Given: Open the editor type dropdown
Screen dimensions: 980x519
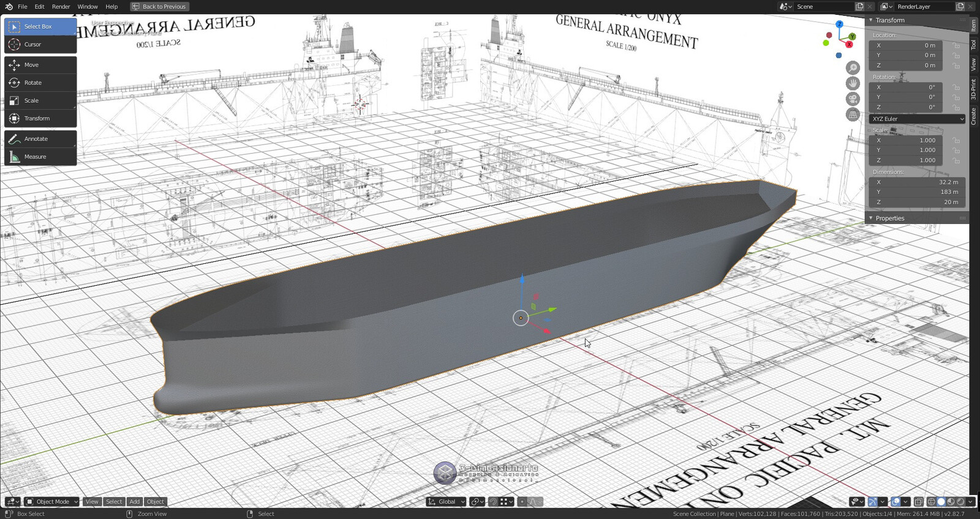Looking at the screenshot, I should pyautogui.click(x=12, y=502).
